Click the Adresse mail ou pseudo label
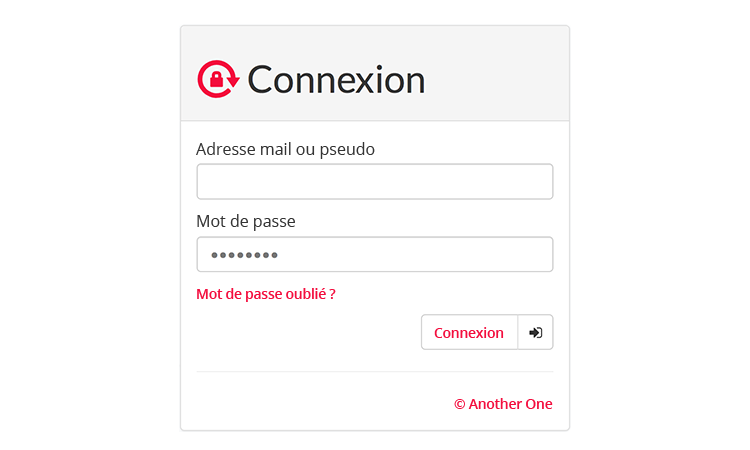750x450 pixels. [285, 149]
